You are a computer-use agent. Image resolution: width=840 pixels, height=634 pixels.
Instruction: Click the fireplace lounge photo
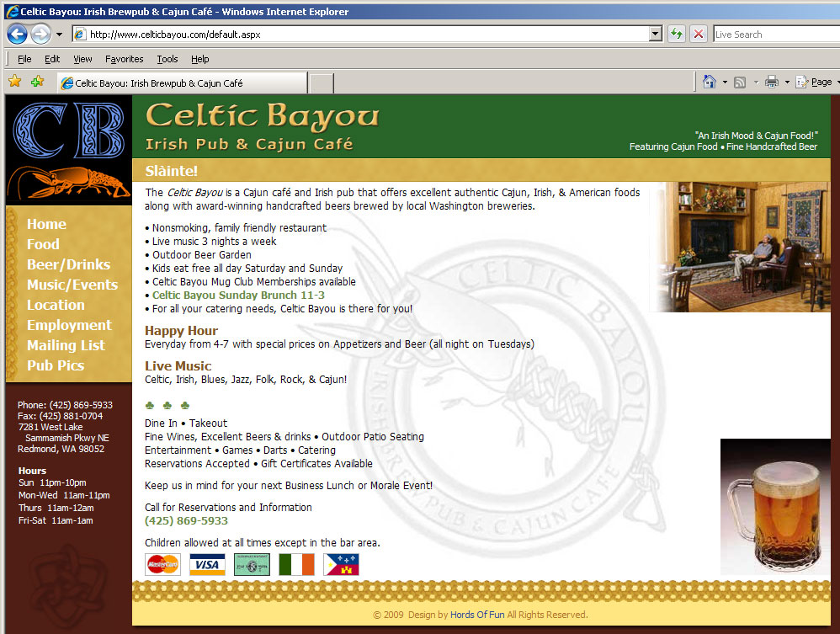click(740, 247)
